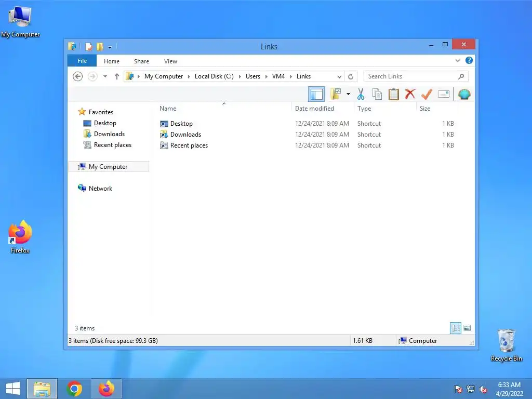This screenshot has height=399, width=532.
Task: Click the muted volume tray icon
Action: point(483,389)
